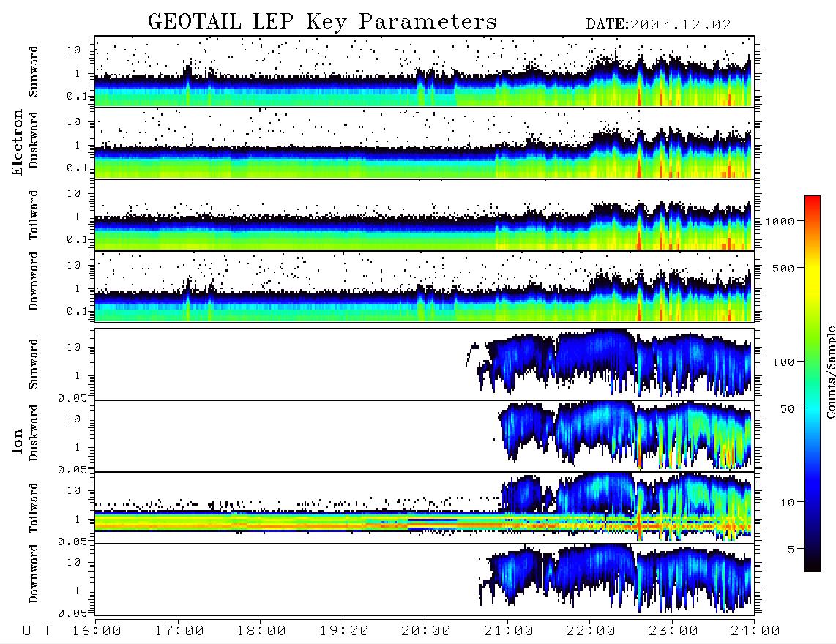Select the Ion Duskward panel label

click(33, 433)
